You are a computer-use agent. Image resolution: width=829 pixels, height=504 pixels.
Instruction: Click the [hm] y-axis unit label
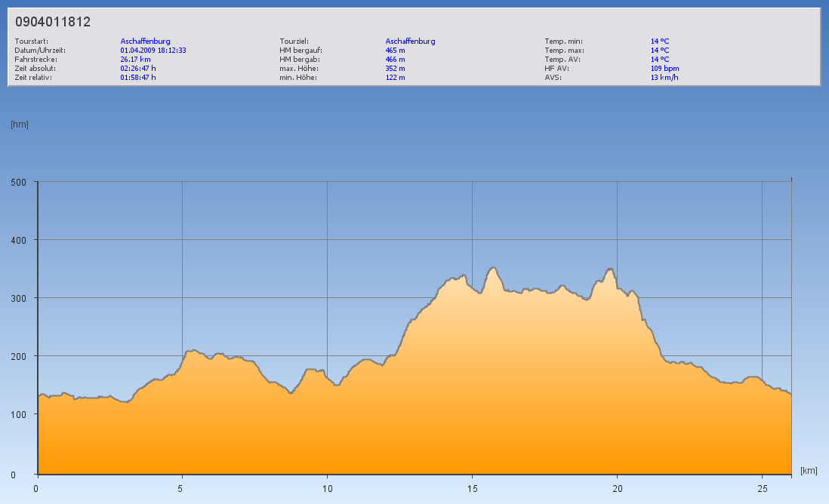tap(20, 124)
